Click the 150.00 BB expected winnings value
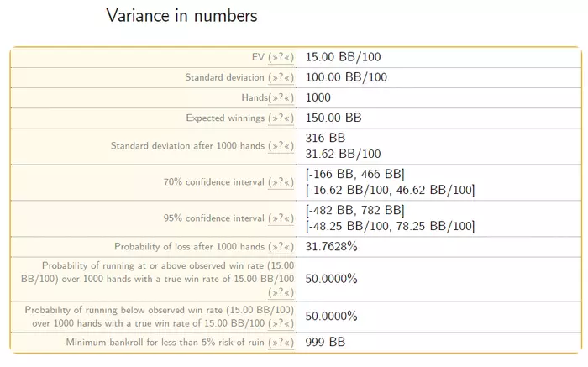This screenshot has width=588, height=367. click(333, 118)
